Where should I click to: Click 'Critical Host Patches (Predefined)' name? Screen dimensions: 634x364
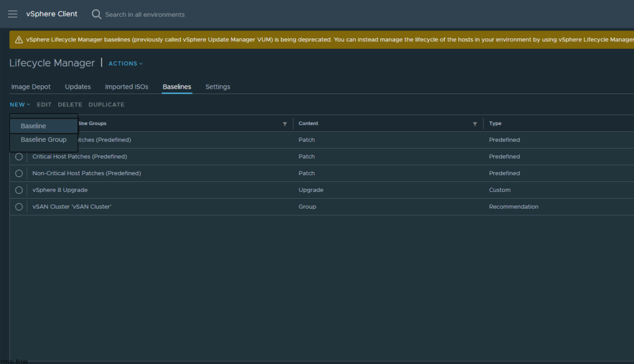[80, 157]
